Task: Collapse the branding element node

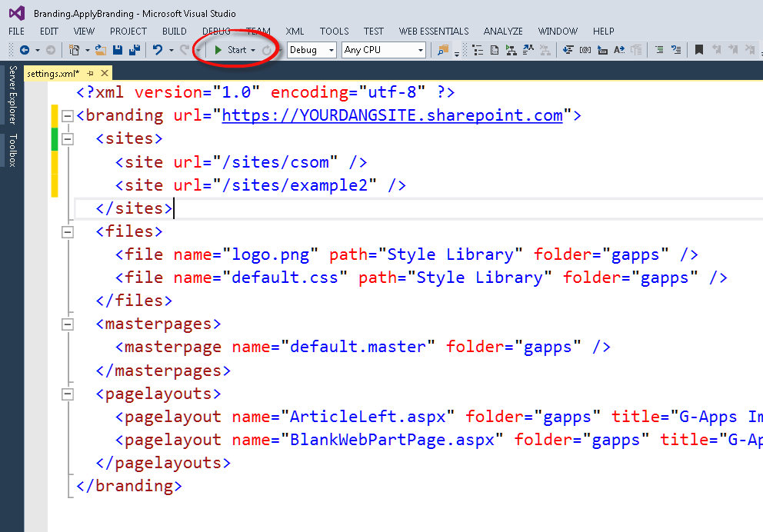Action: 68,116
